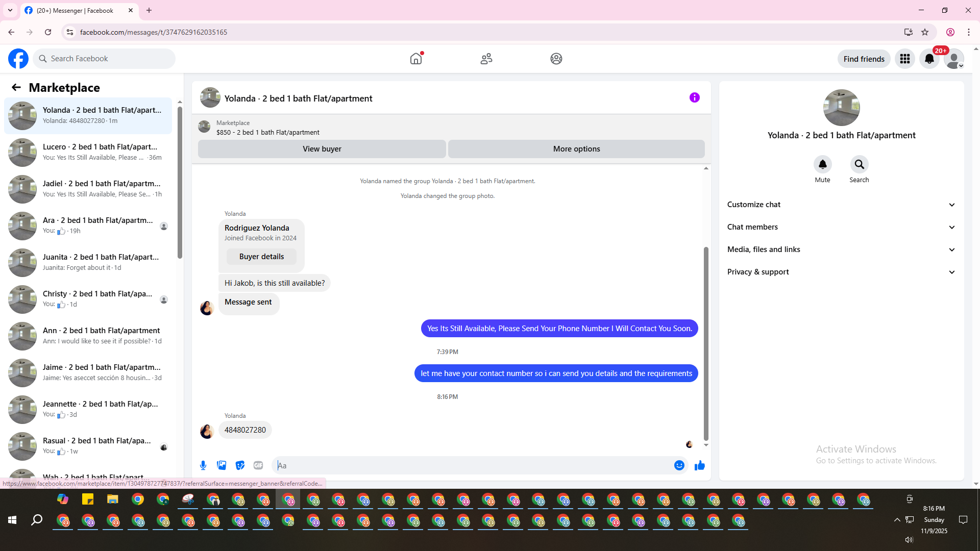The height and width of the screenshot is (551, 980).
Task: Choose a sticker icon
Action: (240, 465)
